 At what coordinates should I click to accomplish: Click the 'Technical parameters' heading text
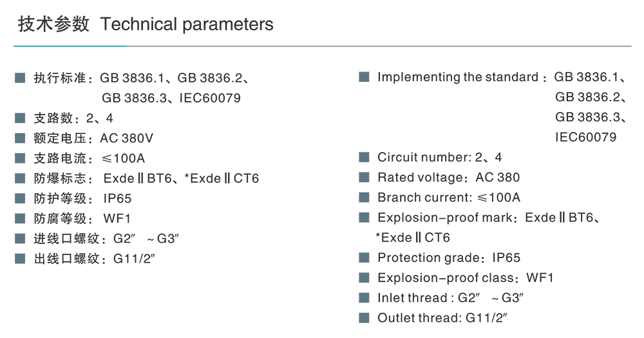point(187,25)
